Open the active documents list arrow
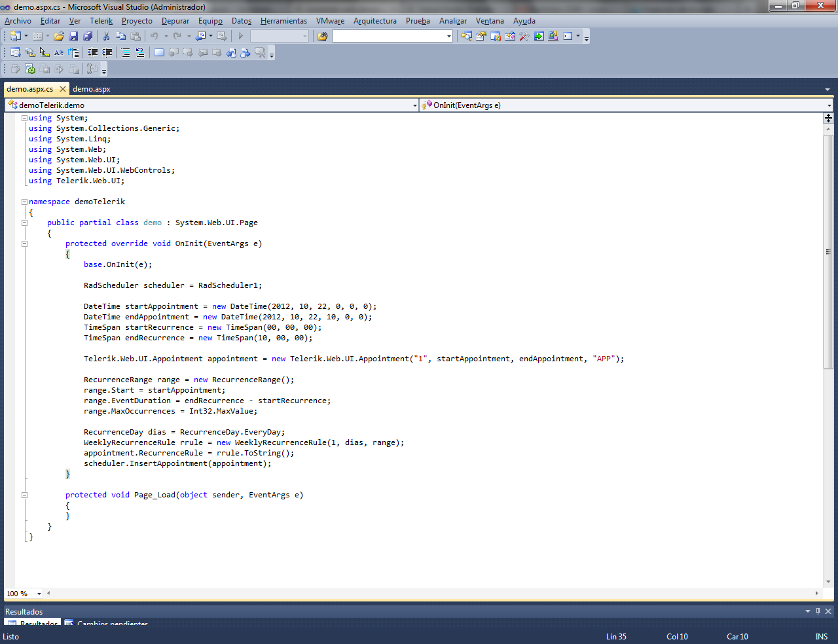838x644 pixels. [x=828, y=90]
